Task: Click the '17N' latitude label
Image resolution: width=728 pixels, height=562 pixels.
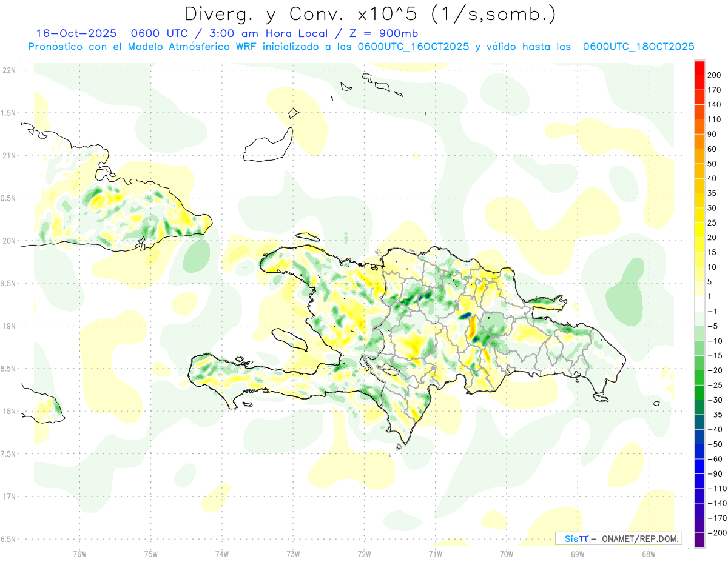Action: coord(8,497)
